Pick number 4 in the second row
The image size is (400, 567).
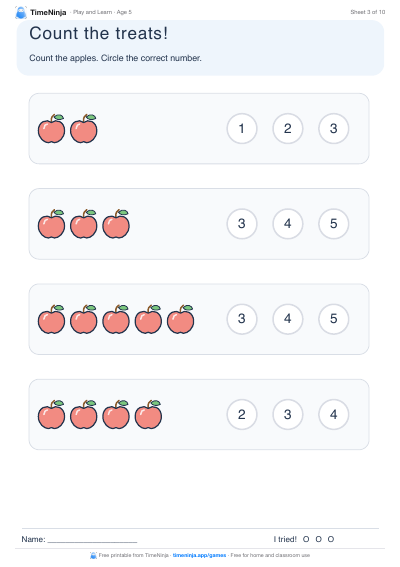288,223
